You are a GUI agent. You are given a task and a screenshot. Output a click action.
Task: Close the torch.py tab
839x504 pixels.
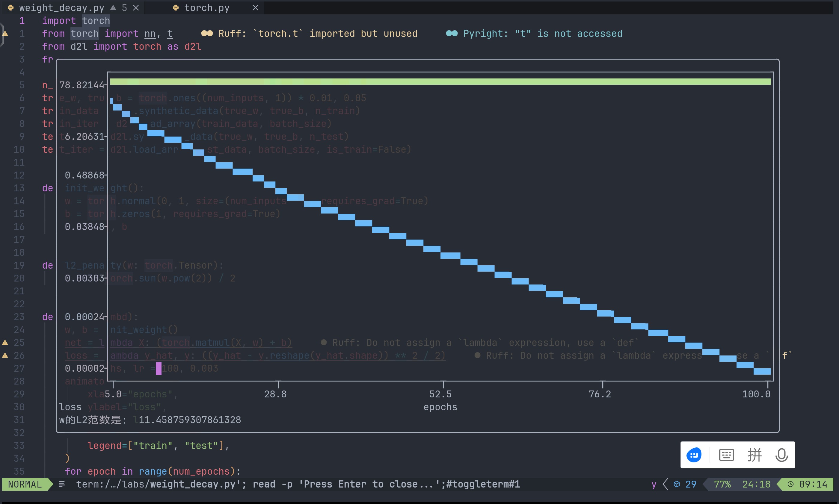click(x=256, y=8)
